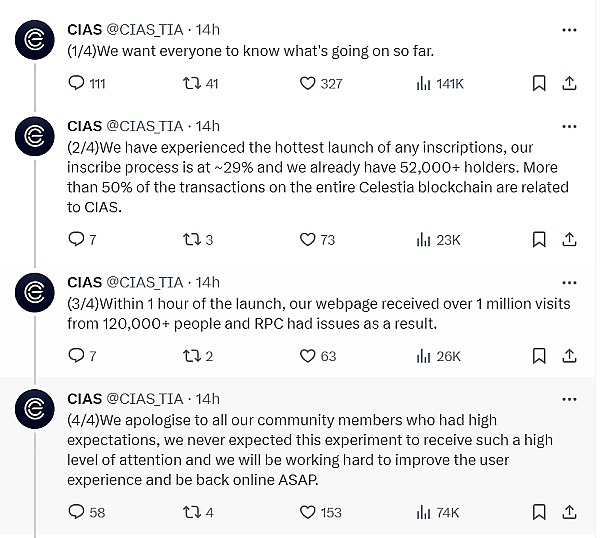Open more options on the 2/4 tweet

[x=569, y=126]
